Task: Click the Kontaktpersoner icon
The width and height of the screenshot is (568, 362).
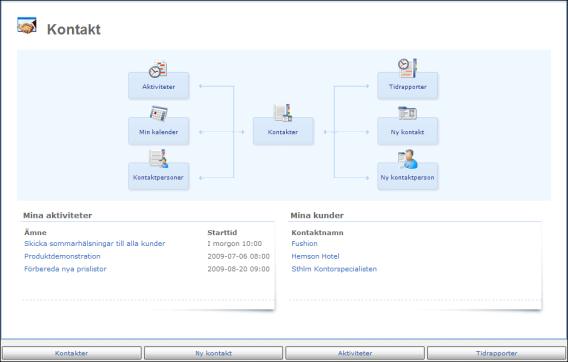Action: point(159,158)
